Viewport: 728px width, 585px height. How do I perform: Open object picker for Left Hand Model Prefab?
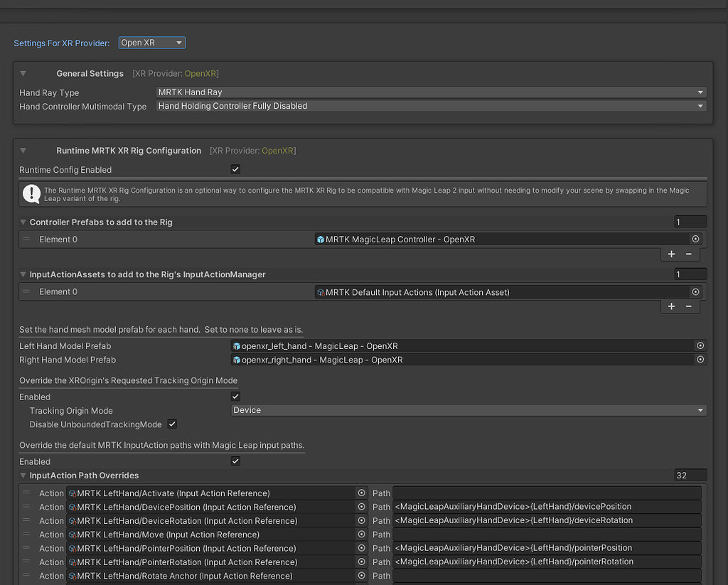tap(700, 346)
